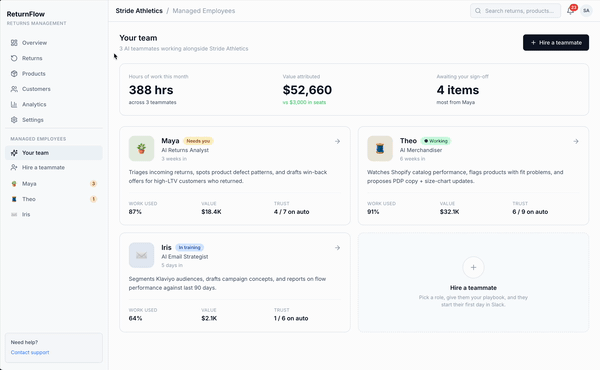Click the 4 items awaiting sign-off

[458, 90]
